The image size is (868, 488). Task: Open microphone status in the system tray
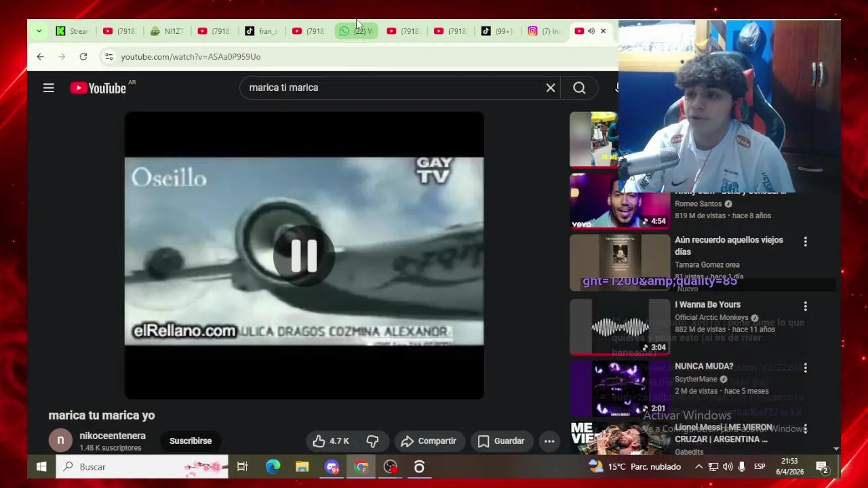pos(742,467)
